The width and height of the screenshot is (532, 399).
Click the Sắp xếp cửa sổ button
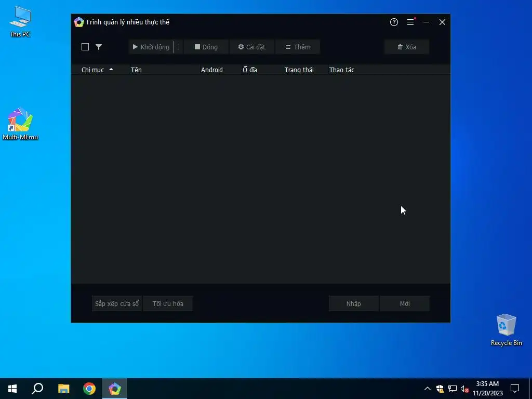click(117, 303)
